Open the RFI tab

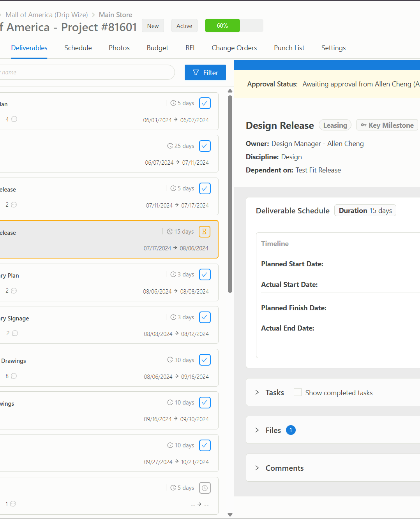190,48
